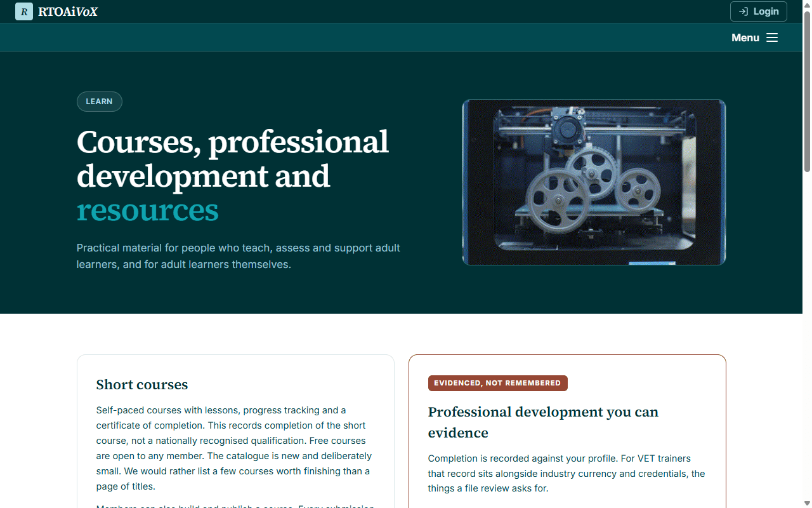Click the teal 'resources' headline word
Viewport: 812px width, 508px height.
tap(148, 210)
